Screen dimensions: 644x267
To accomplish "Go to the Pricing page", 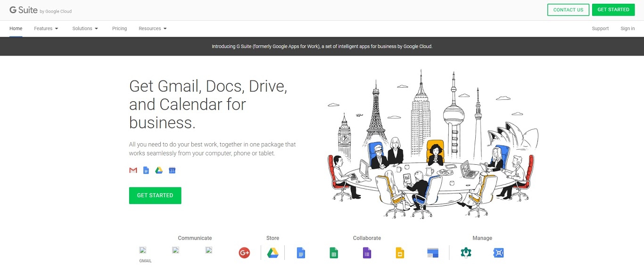I will 119,29.
